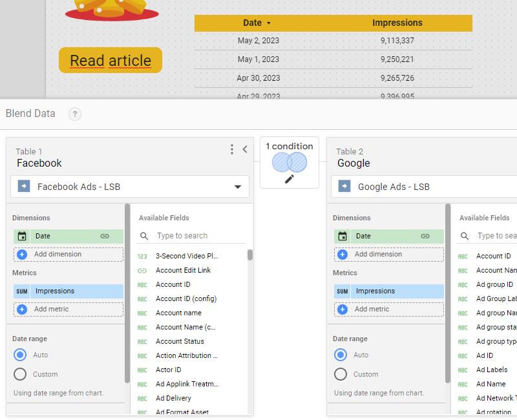Click the Google Ads data source arrow icon
This screenshot has height=420, width=517.
344,186
